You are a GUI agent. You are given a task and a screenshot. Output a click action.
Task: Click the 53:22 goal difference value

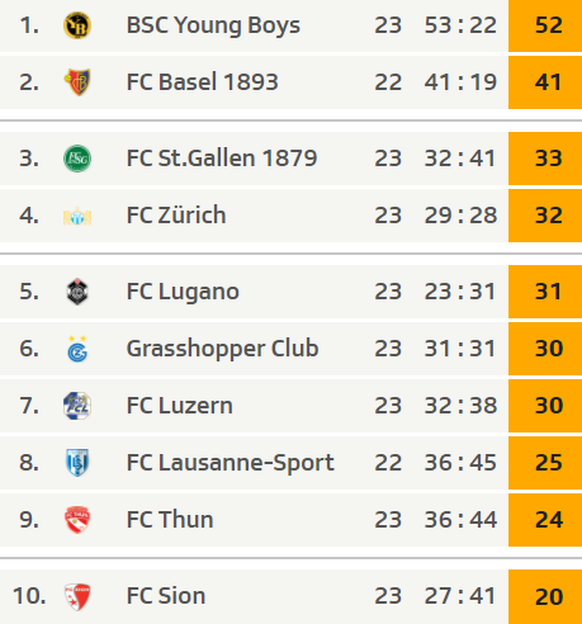point(460,25)
